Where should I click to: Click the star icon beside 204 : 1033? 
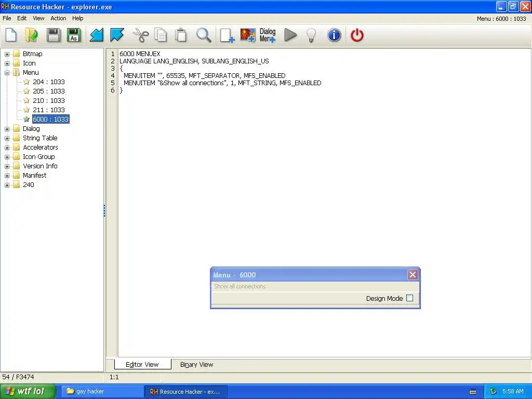(x=26, y=82)
